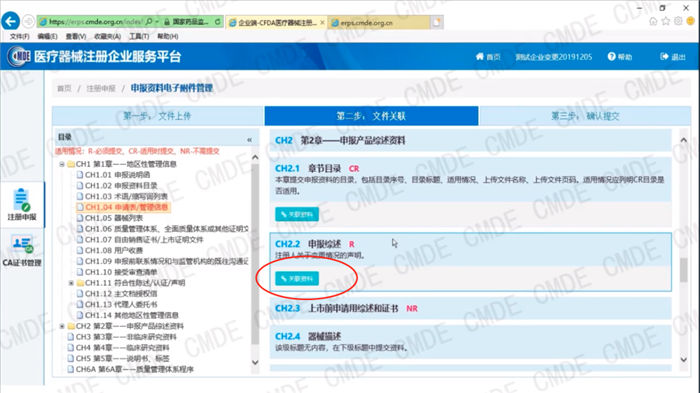Screen dimensions: 700x393
Task: Click content panel scrollbar down arrow
Action: pos(683,359)
